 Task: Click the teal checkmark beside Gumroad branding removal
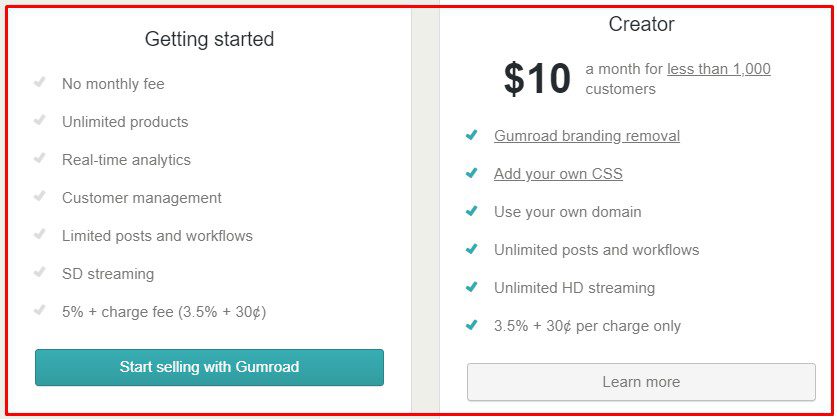coord(471,135)
